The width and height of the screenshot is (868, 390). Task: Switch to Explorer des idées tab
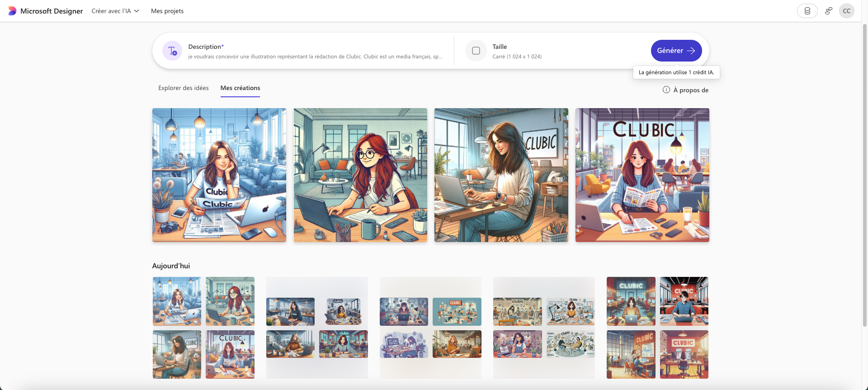[184, 88]
